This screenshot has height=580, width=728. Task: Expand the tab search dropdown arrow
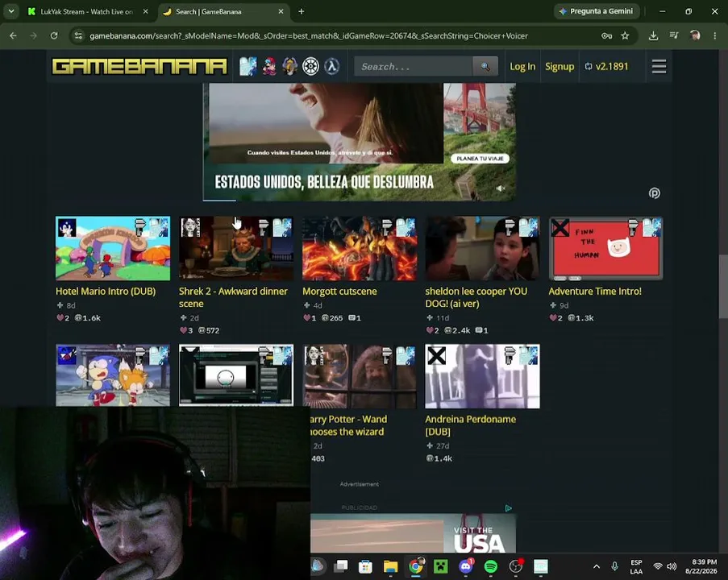pos(11,11)
